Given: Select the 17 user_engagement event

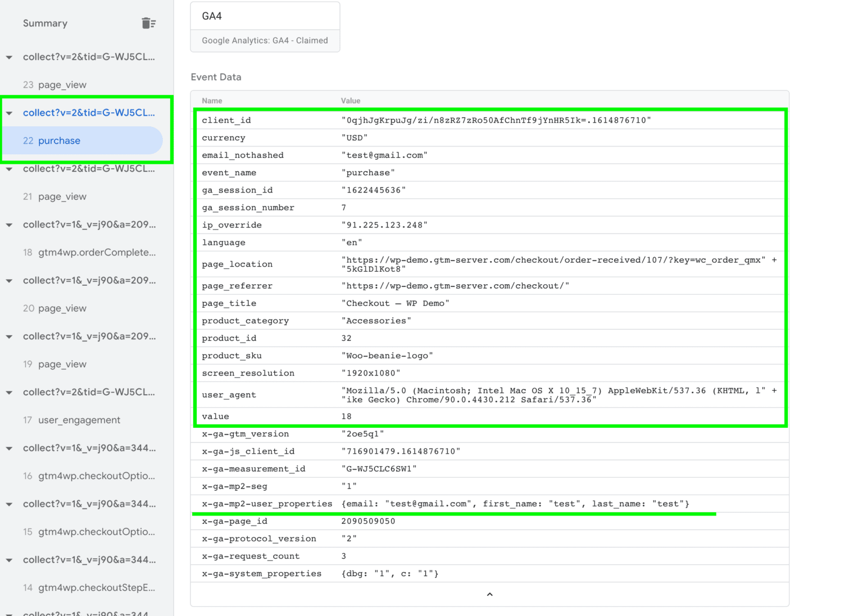Looking at the screenshot, I should (x=79, y=419).
